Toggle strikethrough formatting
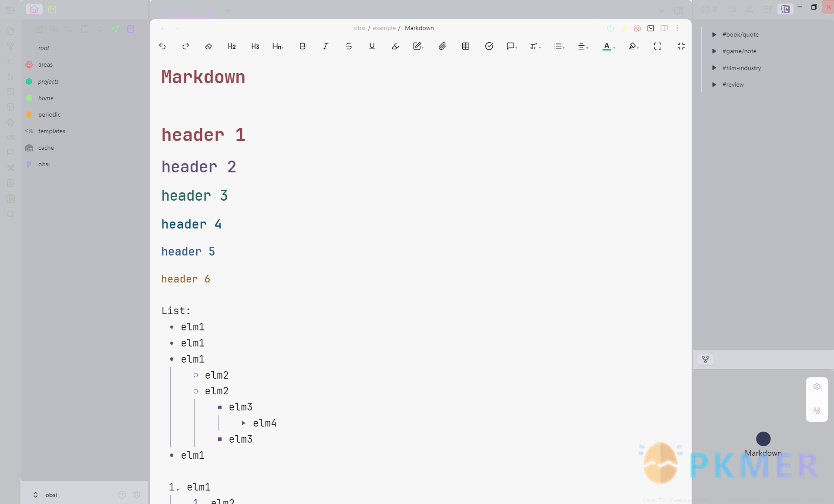The width and height of the screenshot is (834, 504). click(x=349, y=46)
